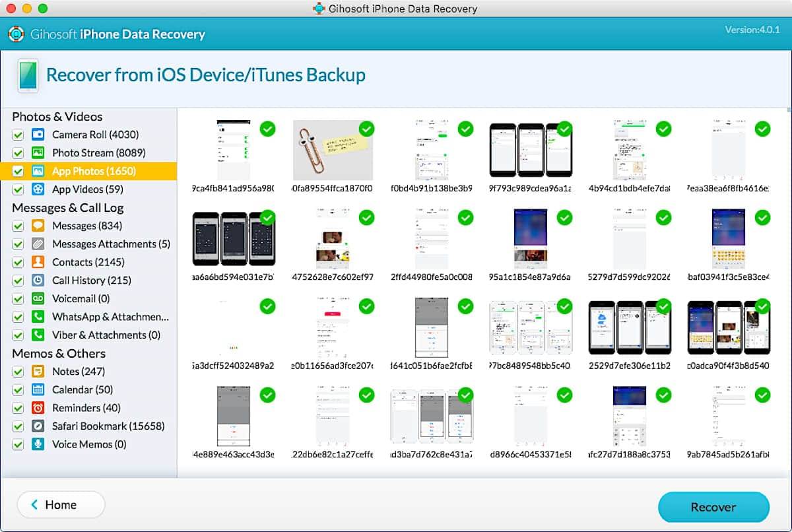792x532 pixels.
Task: Open Messages (834) category
Action: 87,226
